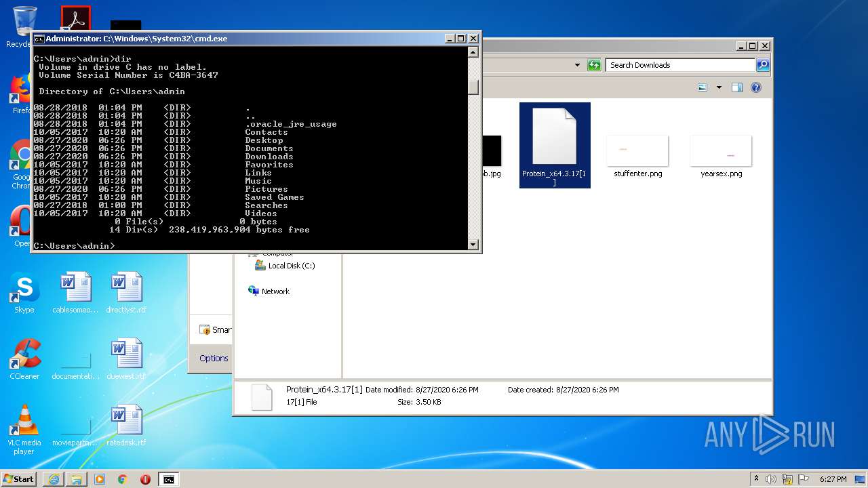This screenshot has height=488, width=868.
Task: Open Chrome from the taskbar
Action: click(123, 479)
